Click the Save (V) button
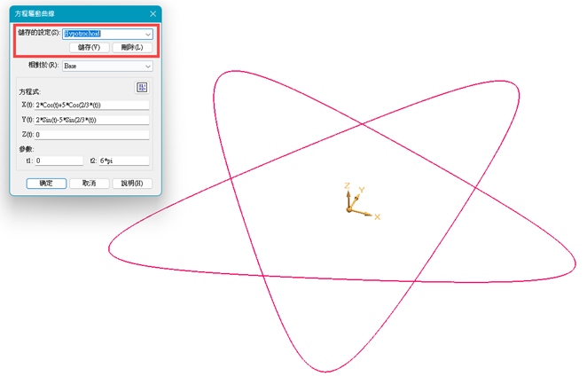This screenshot has width=587, height=392. point(89,48)
